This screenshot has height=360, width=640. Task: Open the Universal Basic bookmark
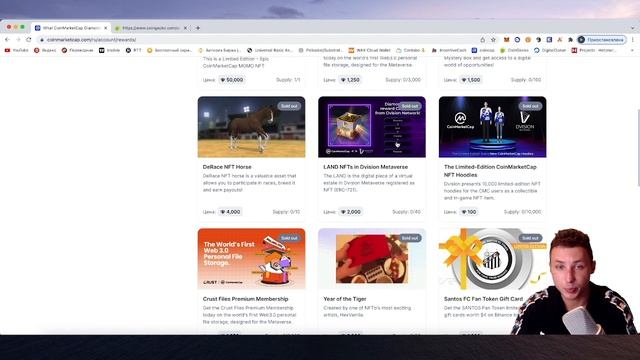(x=270, y=50)
